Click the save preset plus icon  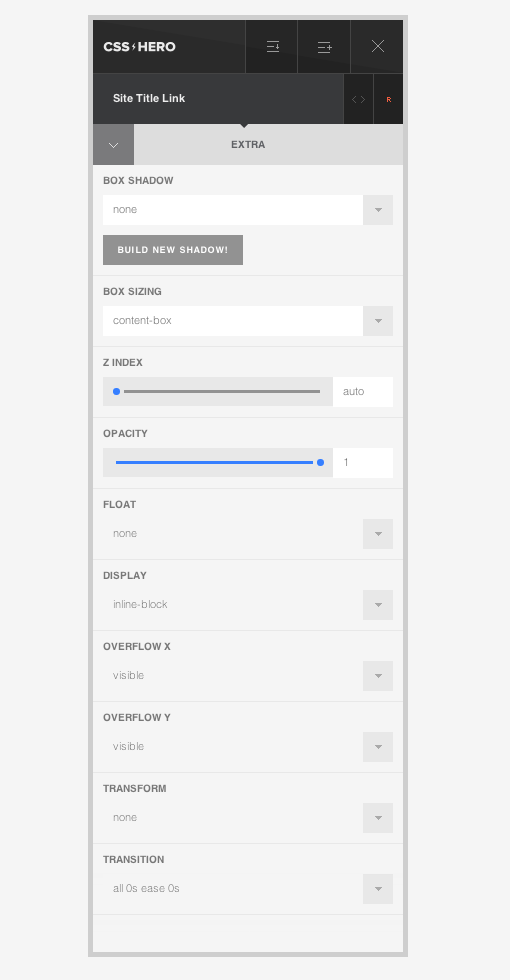324,47
